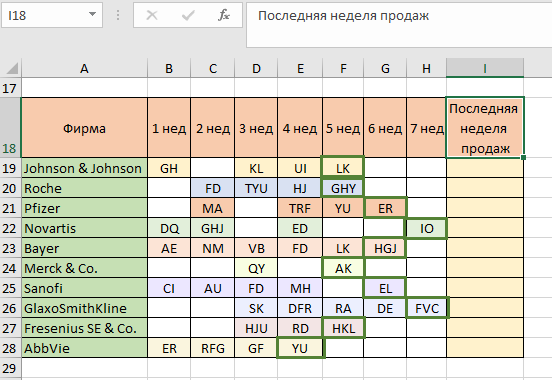Click the 'TYU' cell in Roche row
The height and width of the screenshot is (380, 552).
coord(256,188)
